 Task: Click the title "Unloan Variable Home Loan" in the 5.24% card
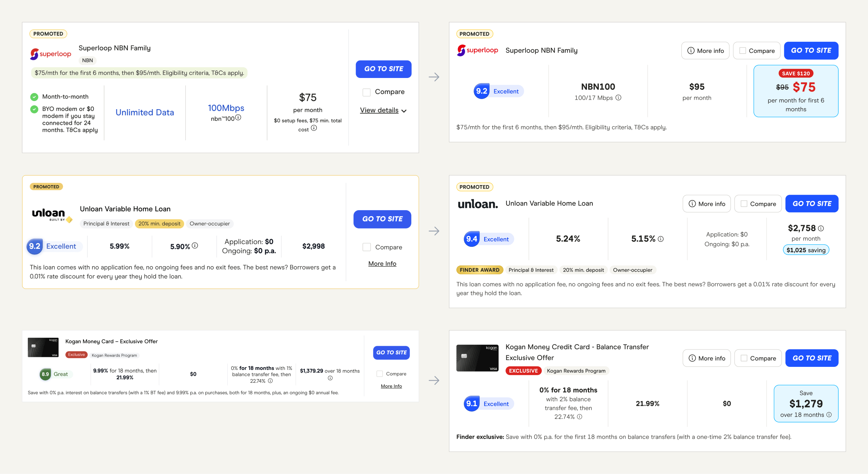point(549,203)
